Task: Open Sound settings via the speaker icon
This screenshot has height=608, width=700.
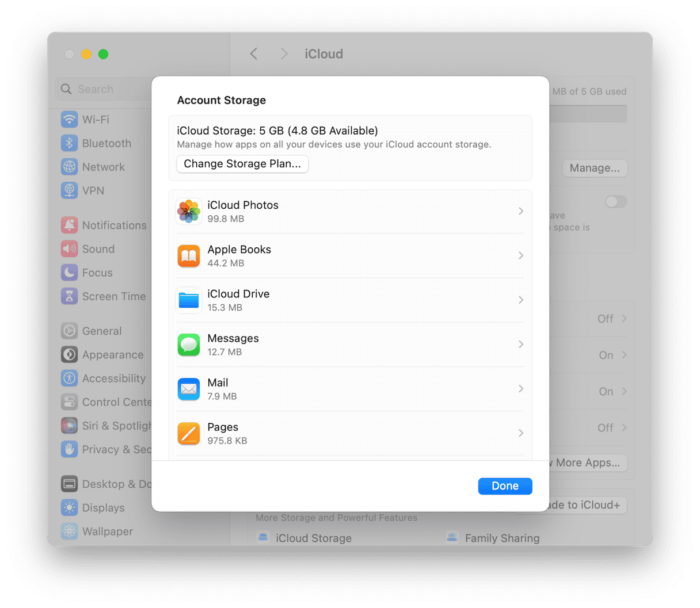Action: coord(69,249)
